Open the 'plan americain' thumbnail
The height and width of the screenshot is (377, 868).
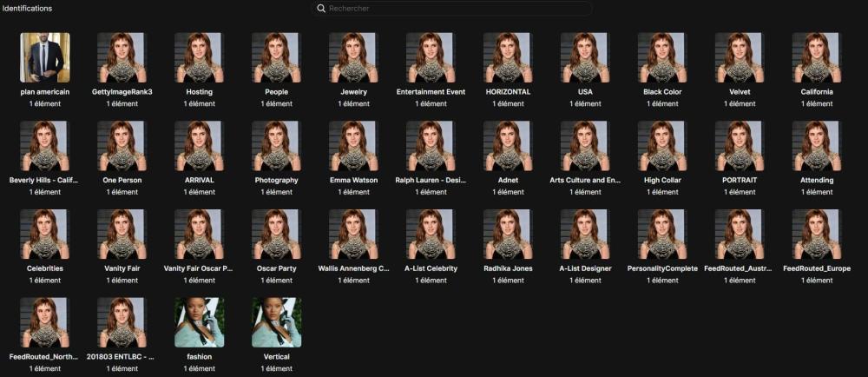(44, 57)
